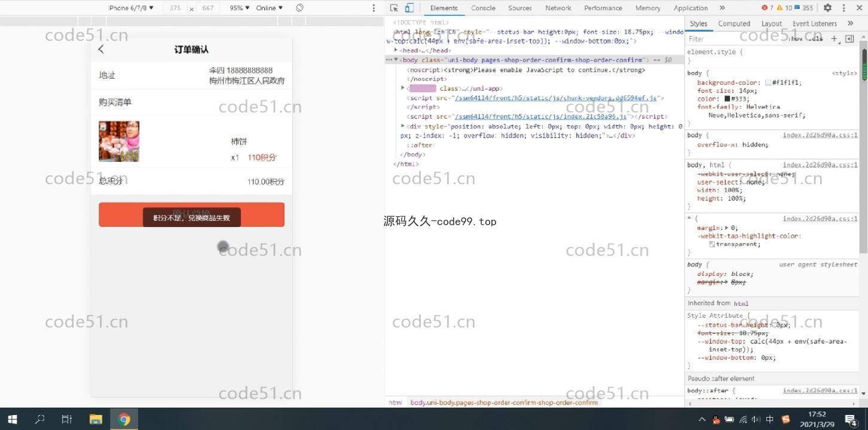Open the Windows Start menu

[12, 419]
